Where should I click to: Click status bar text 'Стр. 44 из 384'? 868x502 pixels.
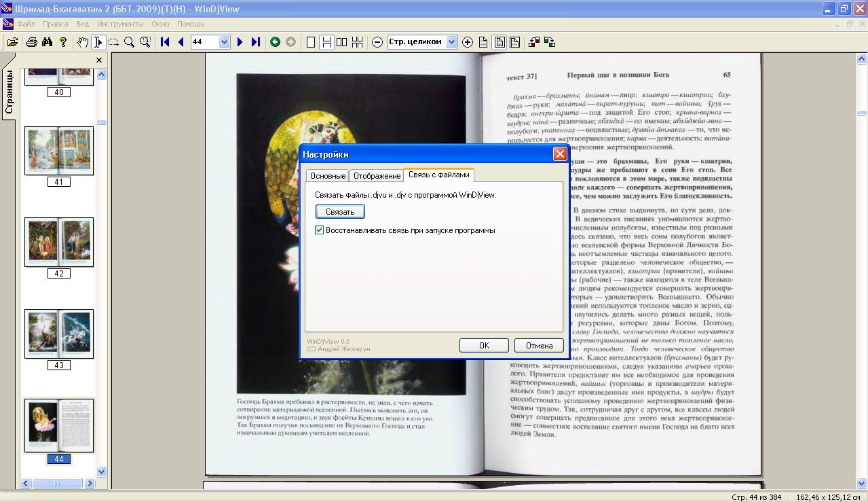click(757, 497)
